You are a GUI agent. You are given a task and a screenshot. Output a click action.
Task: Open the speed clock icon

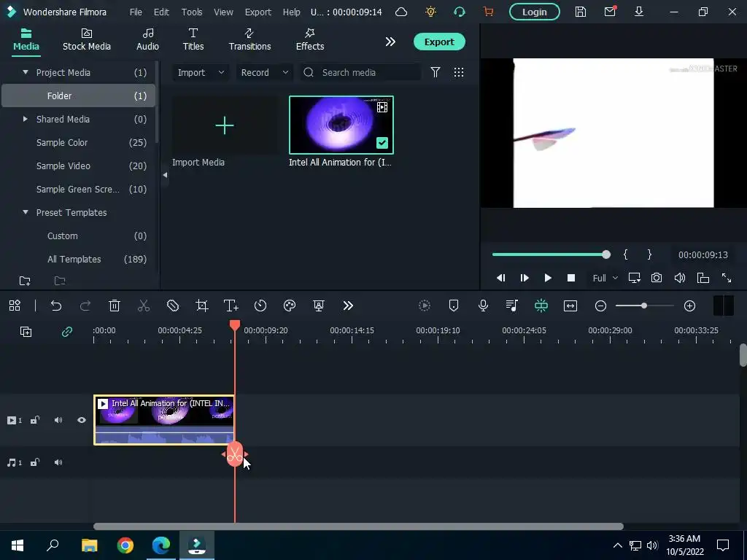click(x=260, y=306)
